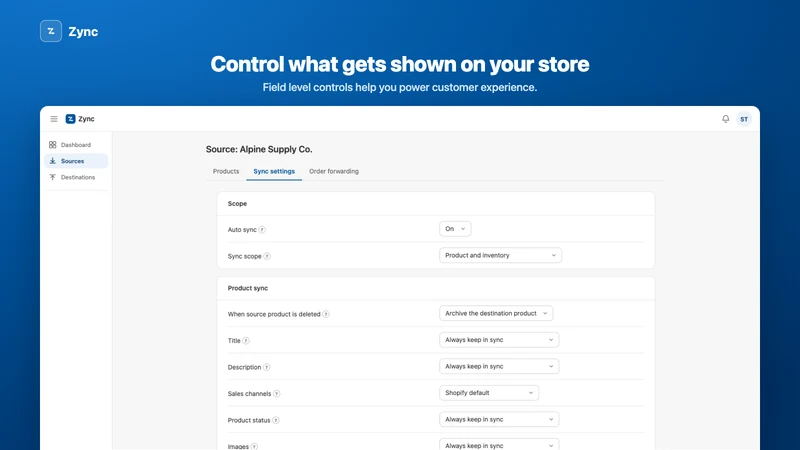This screenshot has width=800, height=450.
Task: Open the Images sync dropdown
Action: [499, 445]
